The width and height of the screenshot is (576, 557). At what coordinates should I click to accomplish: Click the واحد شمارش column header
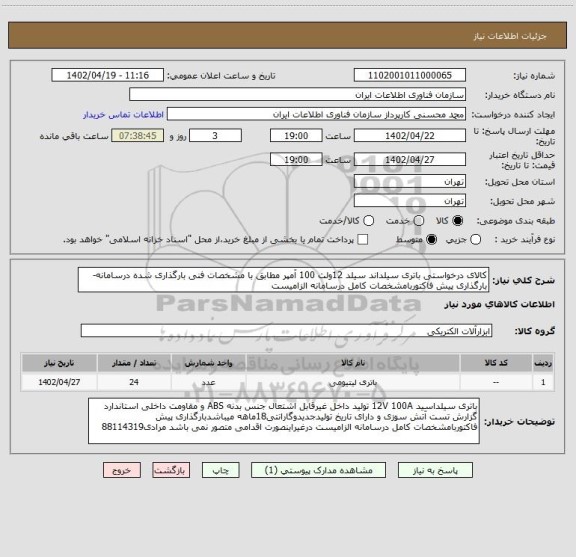[x=208, y=363]
